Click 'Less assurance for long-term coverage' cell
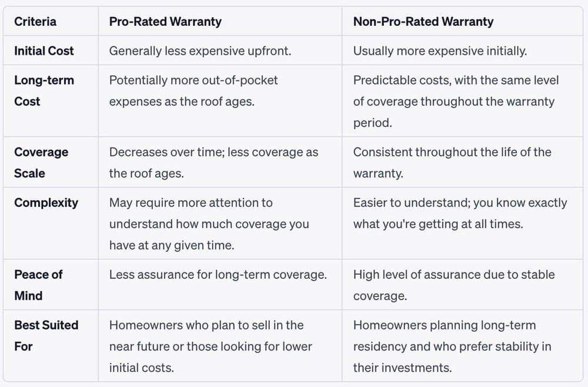 click(218, 274)
